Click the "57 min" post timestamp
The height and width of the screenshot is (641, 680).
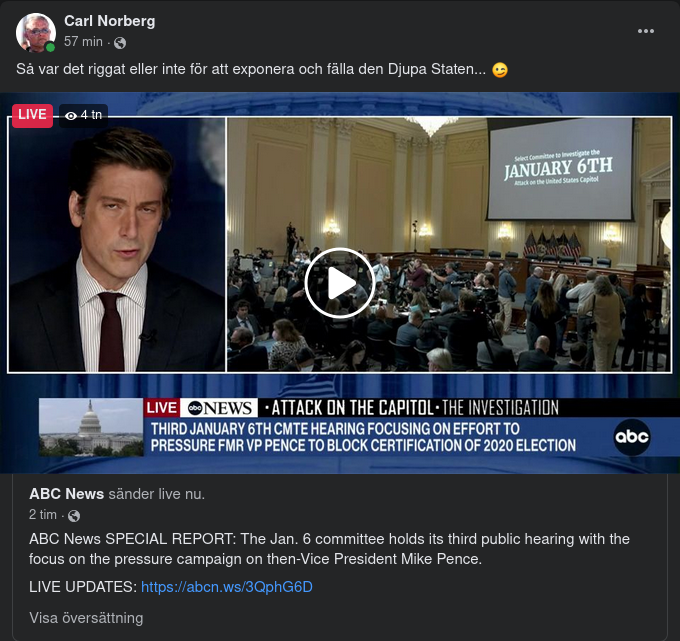(83, 42)
